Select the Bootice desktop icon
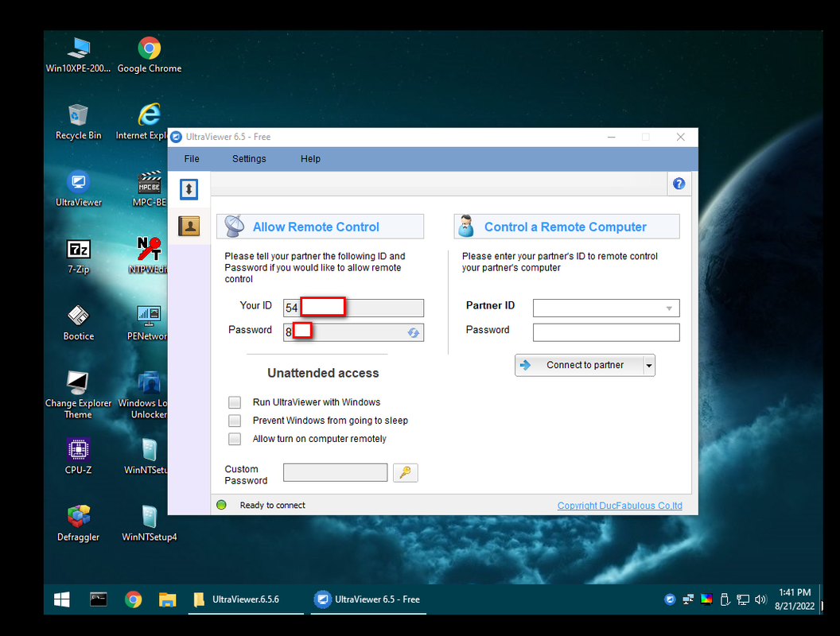Image resolution: width=840 pixels, height=636 pixels. pyautogui.click(x=78, y=323)
